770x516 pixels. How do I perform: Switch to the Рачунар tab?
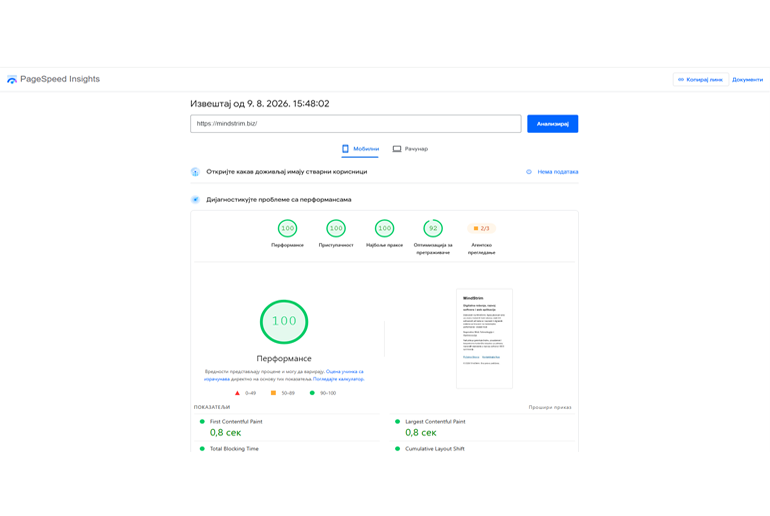410,149
